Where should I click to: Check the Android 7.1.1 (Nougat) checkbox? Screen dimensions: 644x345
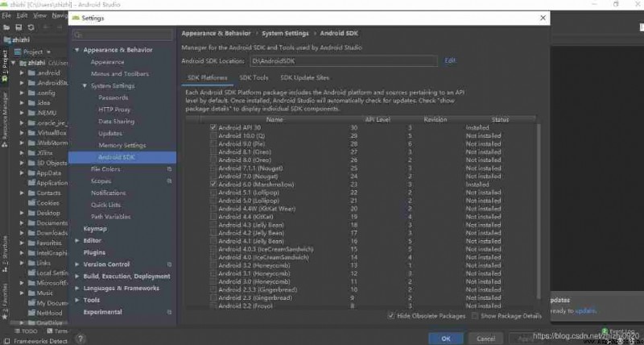(x=213, y=168)
